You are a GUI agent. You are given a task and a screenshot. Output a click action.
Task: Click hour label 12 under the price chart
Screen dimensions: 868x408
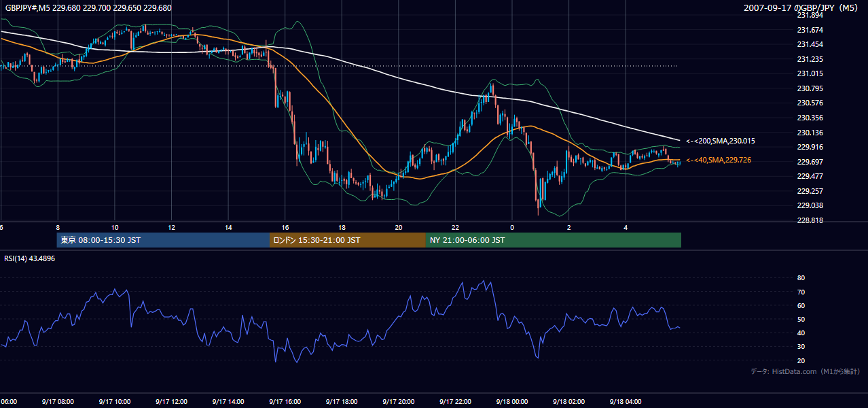pos(171,227)
